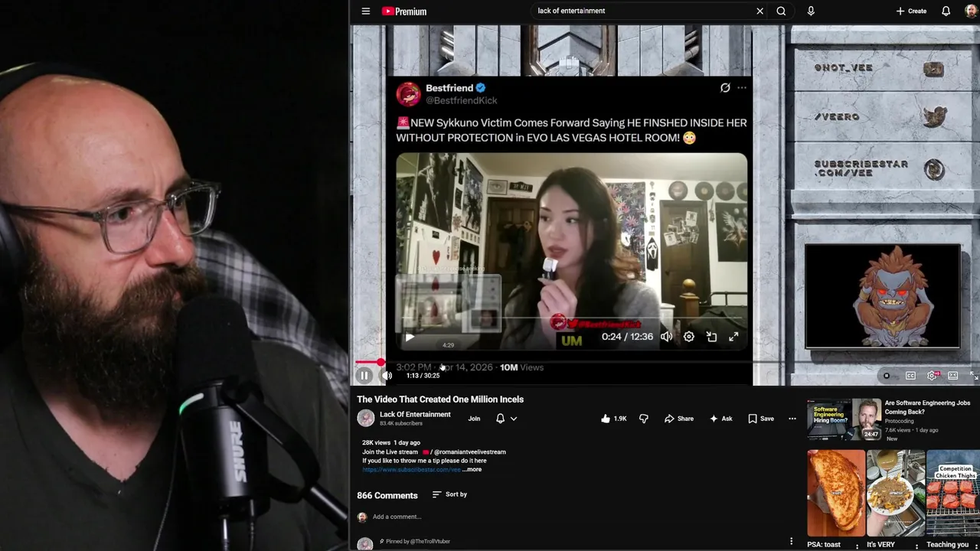Click the embedded tweet video's scrub bar
The width and height of the screenshot is (980, 551).
tap(571, 317)
